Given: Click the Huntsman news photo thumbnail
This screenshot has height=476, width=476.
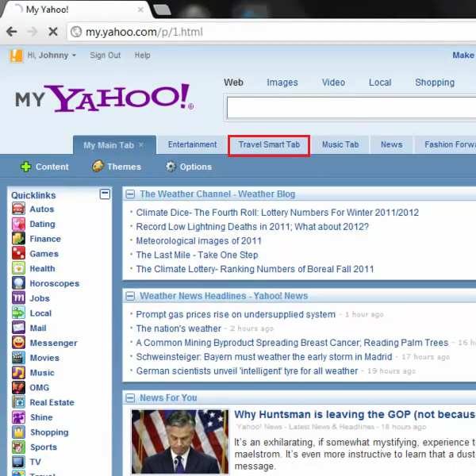Looking at the screenshot, I should coord(180,442).
